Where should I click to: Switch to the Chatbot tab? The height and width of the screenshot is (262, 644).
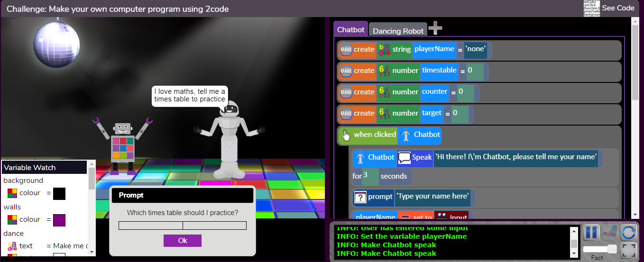[x=351, y=29]
